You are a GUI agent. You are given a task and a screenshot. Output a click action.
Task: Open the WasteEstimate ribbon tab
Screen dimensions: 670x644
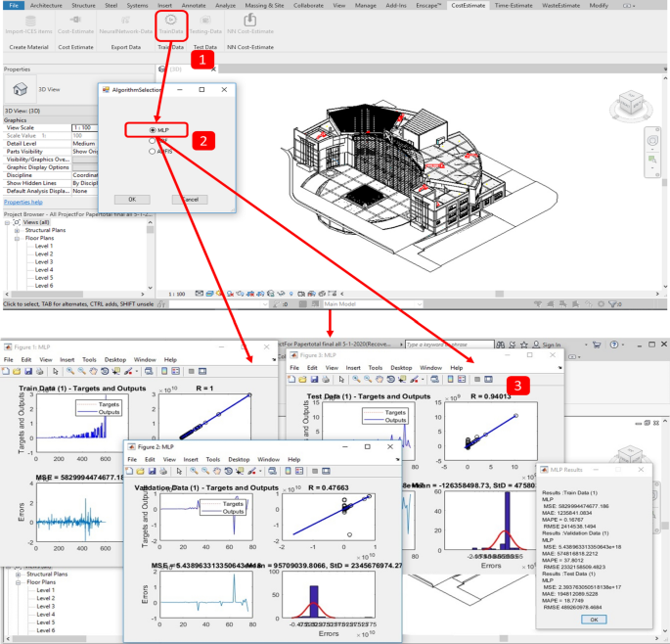pos(561,5)
